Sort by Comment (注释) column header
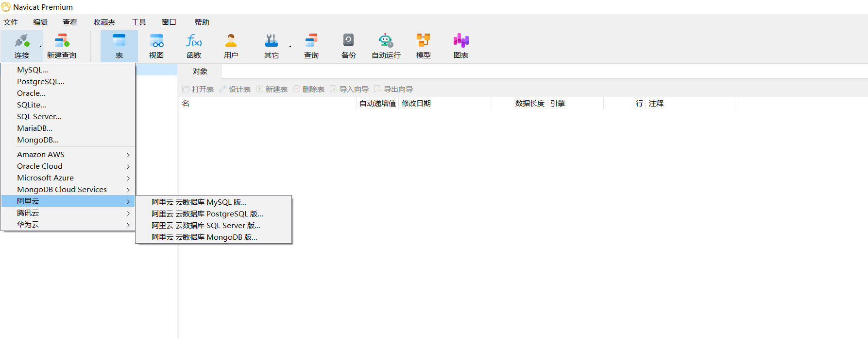The height and width of the screenshot is (339, 868). (692, 104)
